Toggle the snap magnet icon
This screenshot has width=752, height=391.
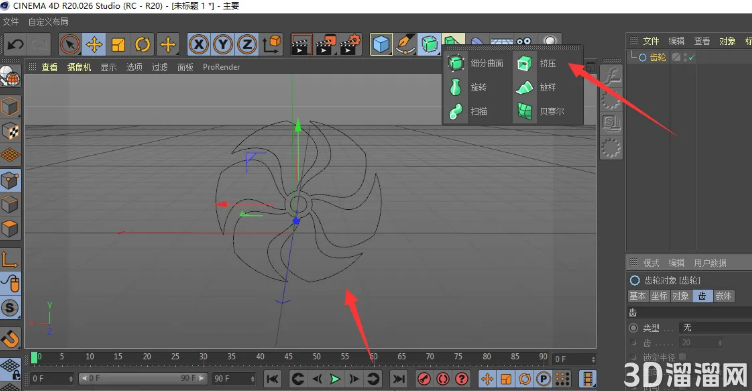coord(10,338)
